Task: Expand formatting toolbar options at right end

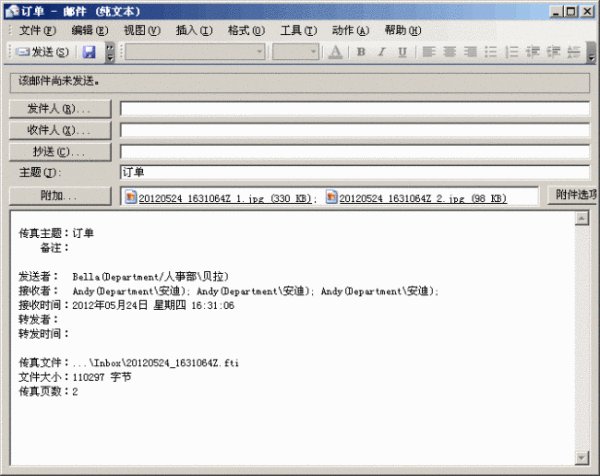Action: (x=591, y=52)
